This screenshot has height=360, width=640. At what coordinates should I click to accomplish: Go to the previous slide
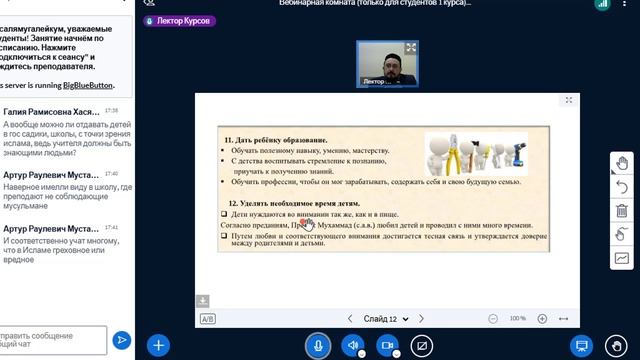click(350, 318)
